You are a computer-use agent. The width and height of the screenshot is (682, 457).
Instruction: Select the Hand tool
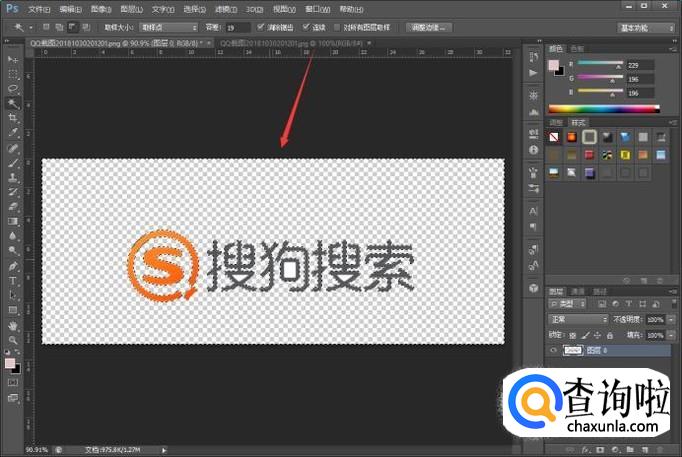click(x=13, y=325)
